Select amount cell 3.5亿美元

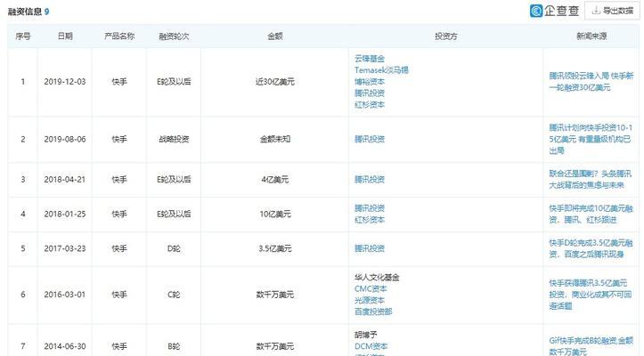pos(274,248)
